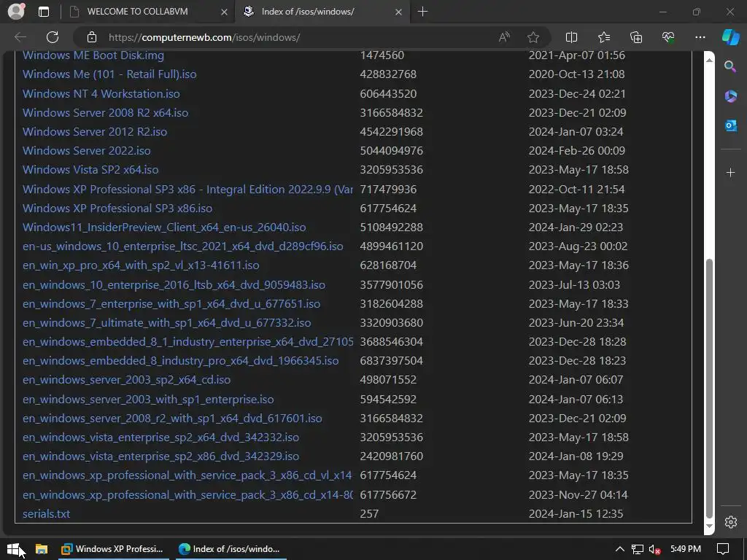Open a new tab with plus button
The height and width of the screenshot is (560, 747).
tap(422, 12)
